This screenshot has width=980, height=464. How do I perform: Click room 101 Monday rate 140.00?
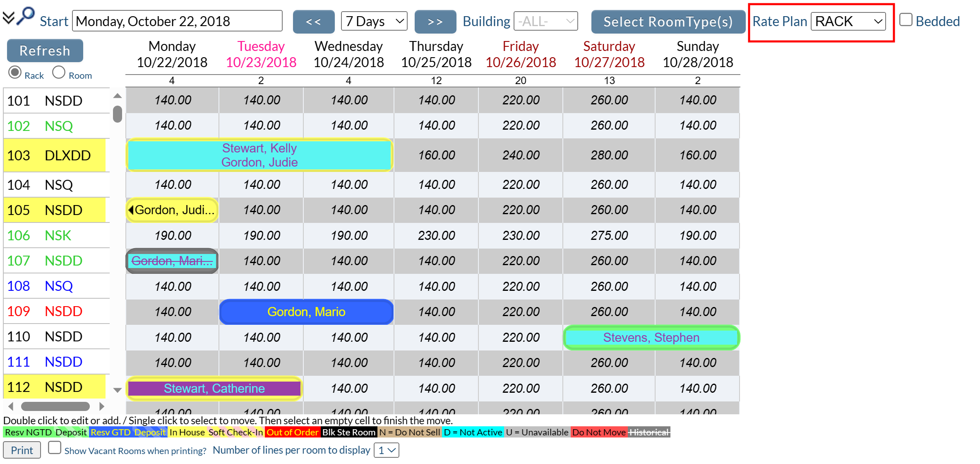(173, 100)
